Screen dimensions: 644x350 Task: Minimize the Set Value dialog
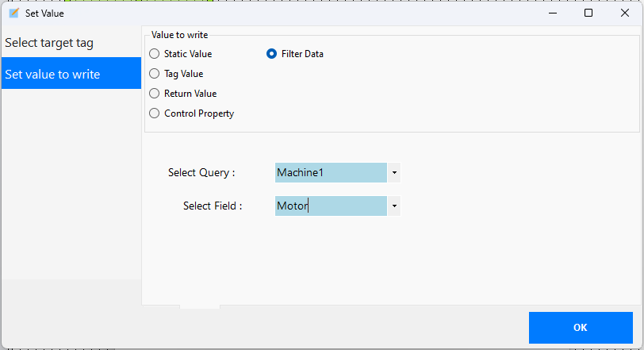pyautogui.click(x=552, y=13)
